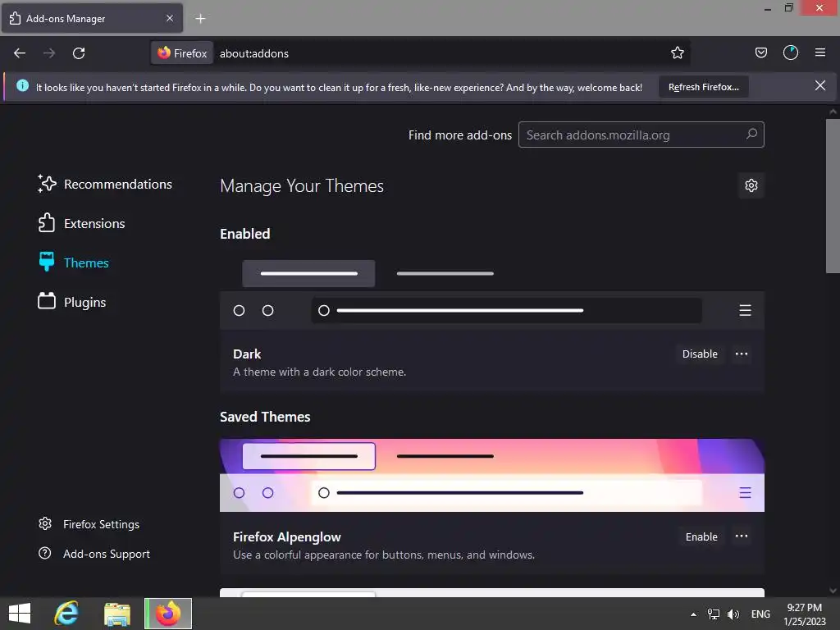The width and height of the screenshot is (840, 630).
Task: Open the Windows Start menu
Action: tap(20, 614)
